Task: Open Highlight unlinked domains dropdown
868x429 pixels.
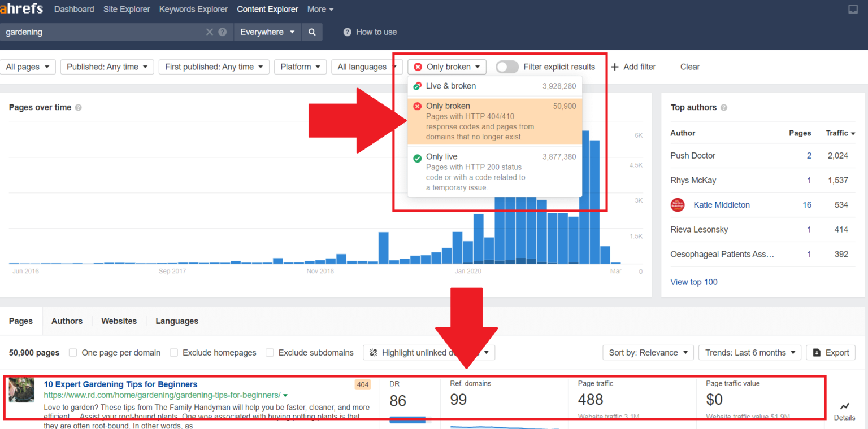Action: pyautogui.click(x=429, y=353)
